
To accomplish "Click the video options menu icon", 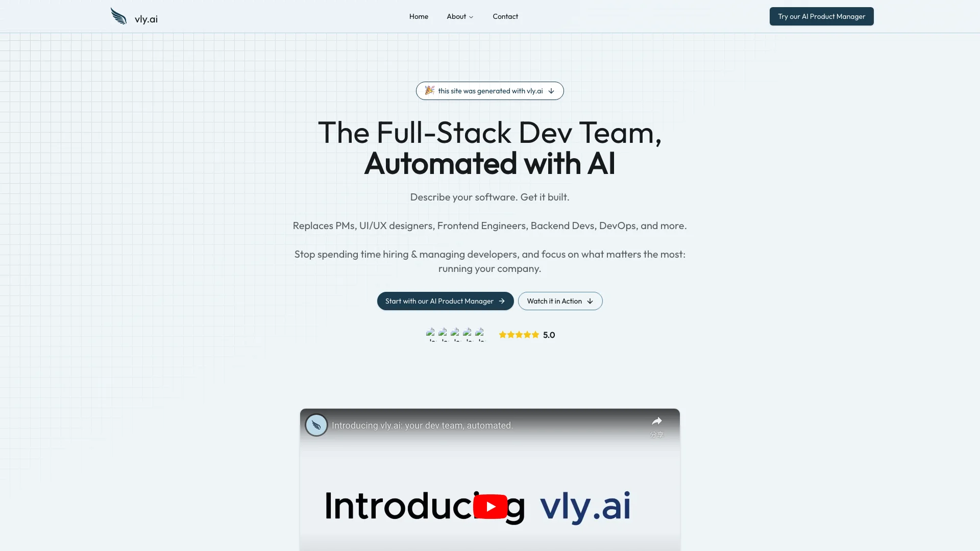I will tap(656, 420).
